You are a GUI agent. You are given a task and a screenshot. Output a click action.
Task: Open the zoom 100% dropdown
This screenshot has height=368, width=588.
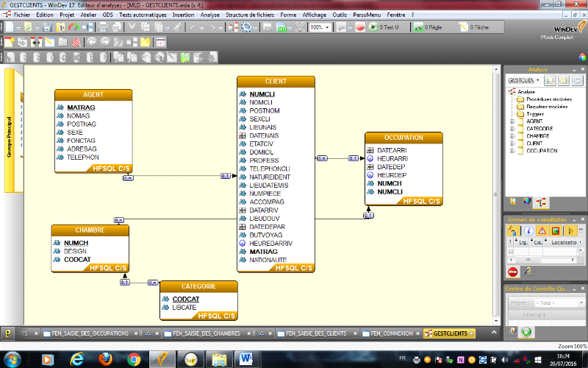[328, 27]
